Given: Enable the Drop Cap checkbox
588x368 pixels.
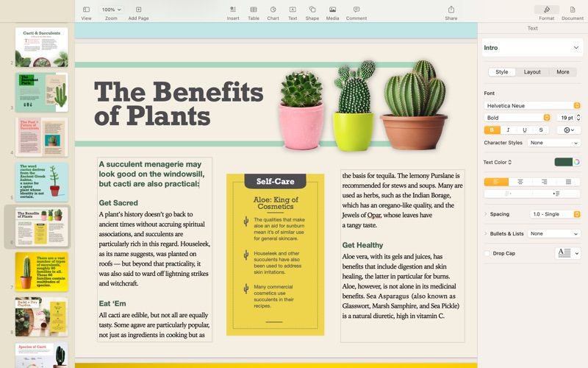Looking at the screenshot, I should 487,253.
